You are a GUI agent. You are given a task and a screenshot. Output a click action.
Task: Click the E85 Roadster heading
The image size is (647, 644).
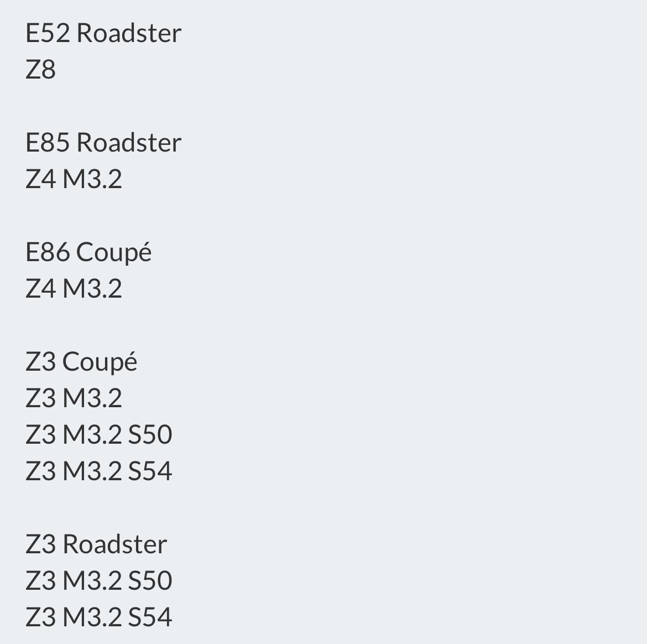(x=103, y=143)
